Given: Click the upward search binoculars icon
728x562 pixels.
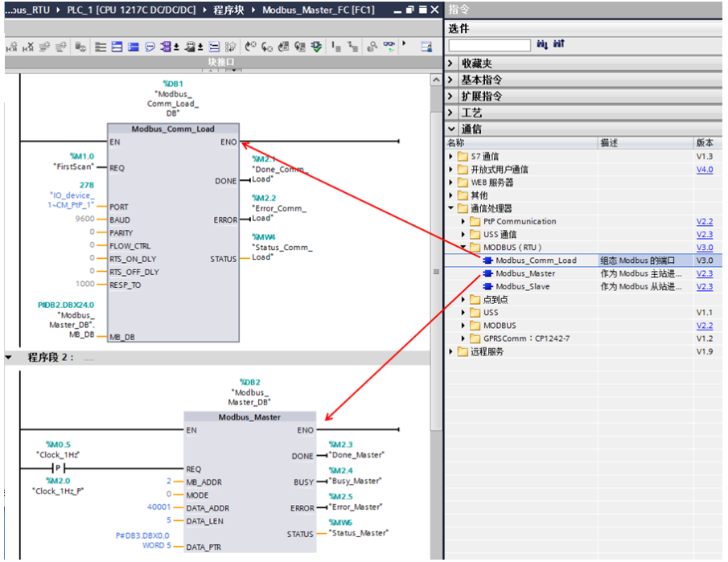Looking at the screenshot, I should pyautogui.click(x=561, y=44).
